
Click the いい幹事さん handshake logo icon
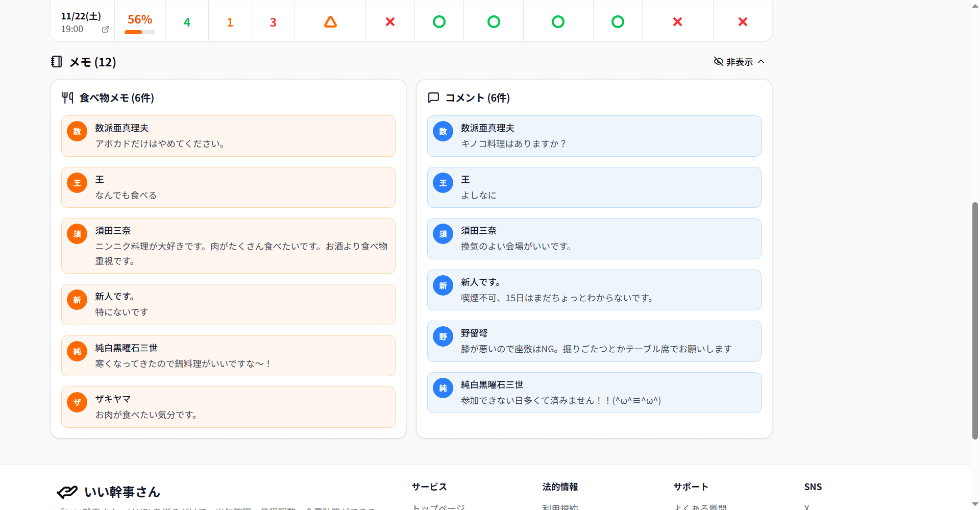tap(67, 492)
